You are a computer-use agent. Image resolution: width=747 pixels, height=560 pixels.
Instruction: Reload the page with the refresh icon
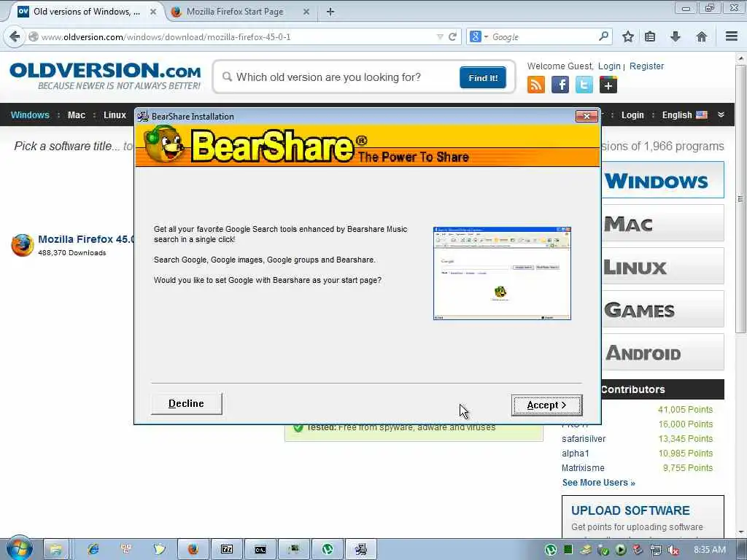tap(452, 36)
